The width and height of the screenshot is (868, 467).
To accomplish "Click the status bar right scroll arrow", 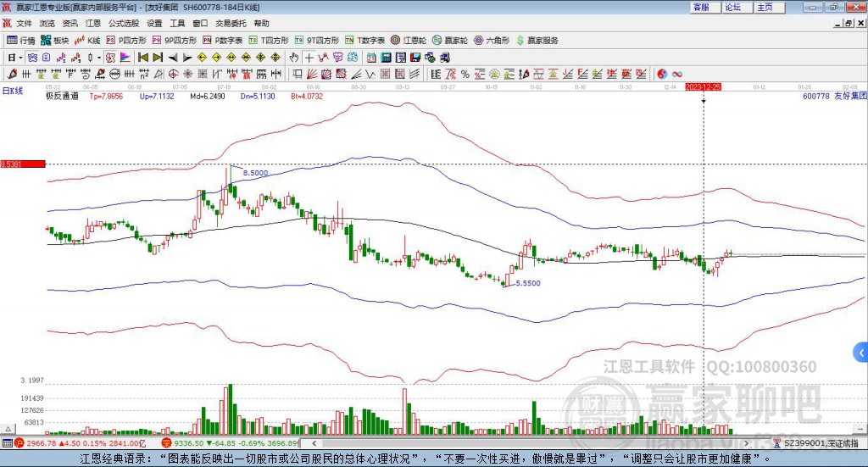I will pyautogui.click(x=746, y=443).
